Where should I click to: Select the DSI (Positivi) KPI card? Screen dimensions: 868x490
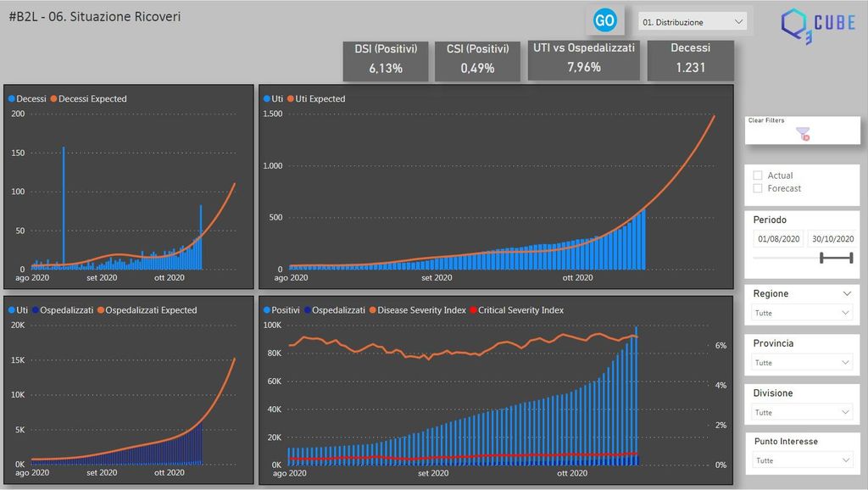pos(386,60)
